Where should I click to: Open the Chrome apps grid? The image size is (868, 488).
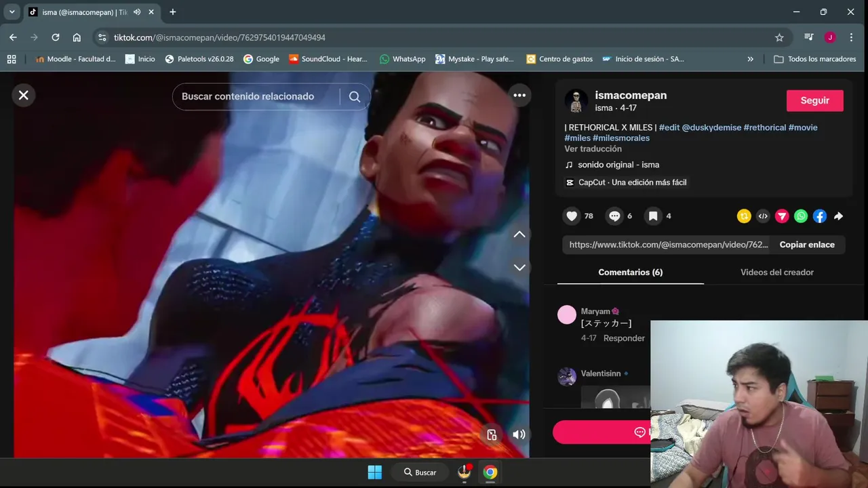[12, 59]
